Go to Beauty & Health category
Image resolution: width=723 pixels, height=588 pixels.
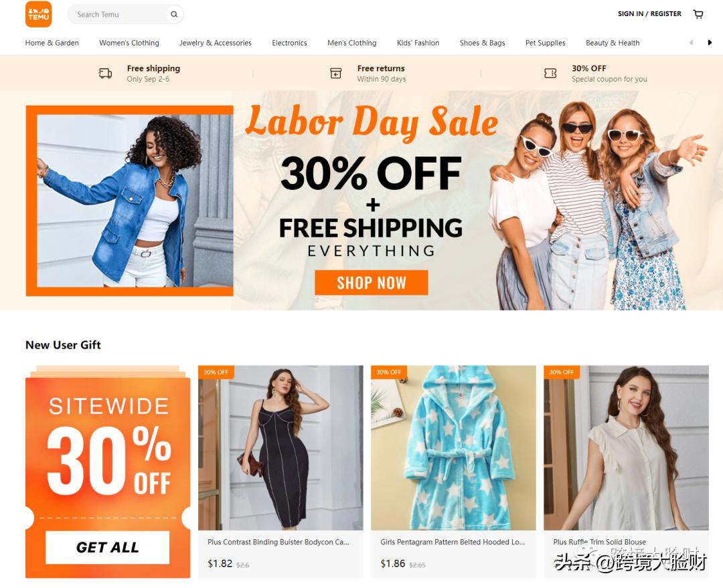click(x=613, y=43)
